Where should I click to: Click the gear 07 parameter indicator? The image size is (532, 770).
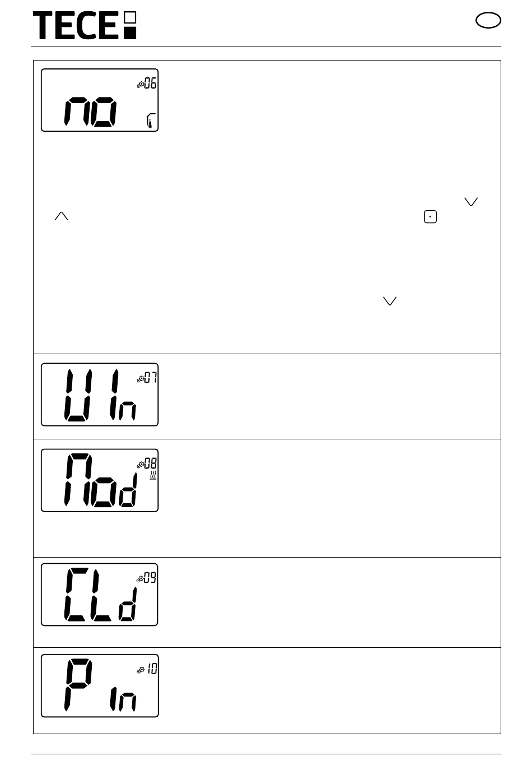click(x=147, y=378)
